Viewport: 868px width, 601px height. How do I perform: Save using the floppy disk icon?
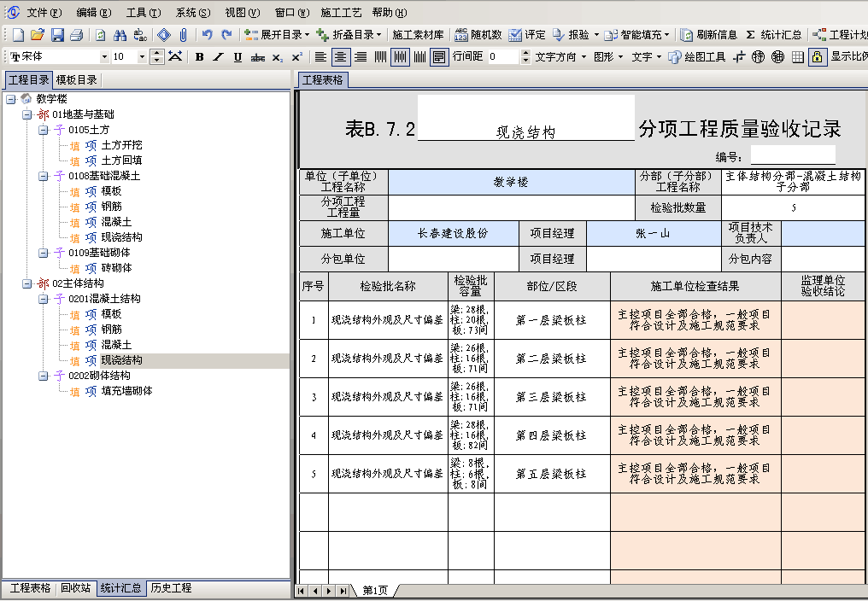coord(57,35)
